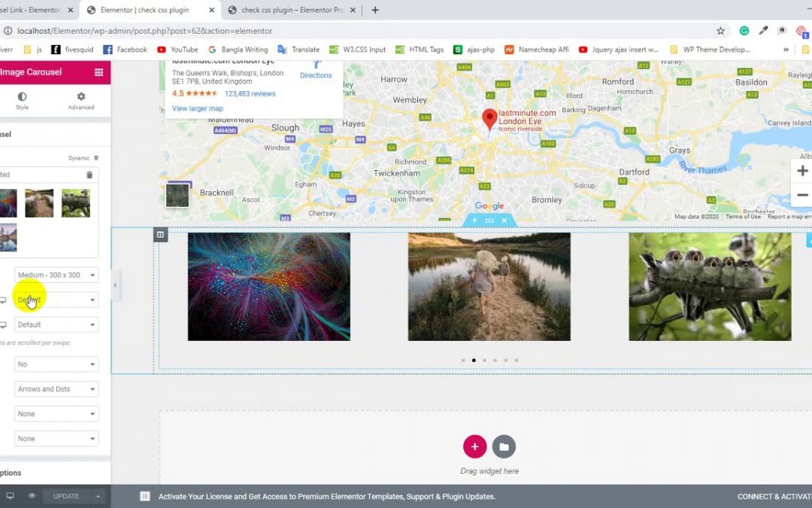Collapse the left panel using the arrow handle
Viewport: 812px width, 508px height.
click(115, 285)
